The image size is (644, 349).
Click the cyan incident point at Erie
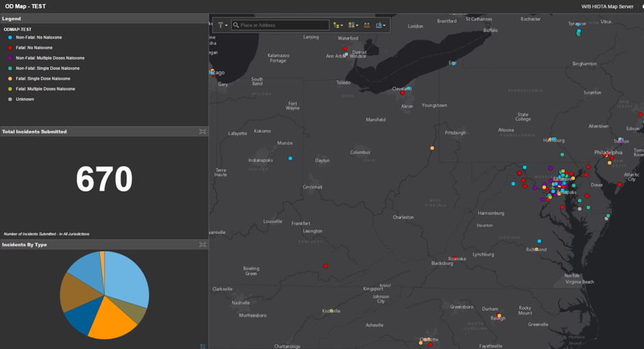[x=454, y=63]
